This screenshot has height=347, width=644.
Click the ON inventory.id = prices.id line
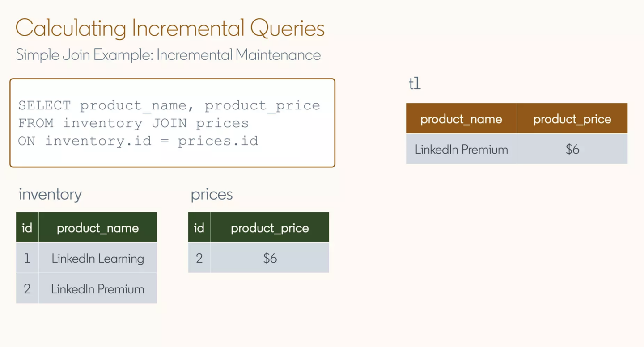click(138, 141)
